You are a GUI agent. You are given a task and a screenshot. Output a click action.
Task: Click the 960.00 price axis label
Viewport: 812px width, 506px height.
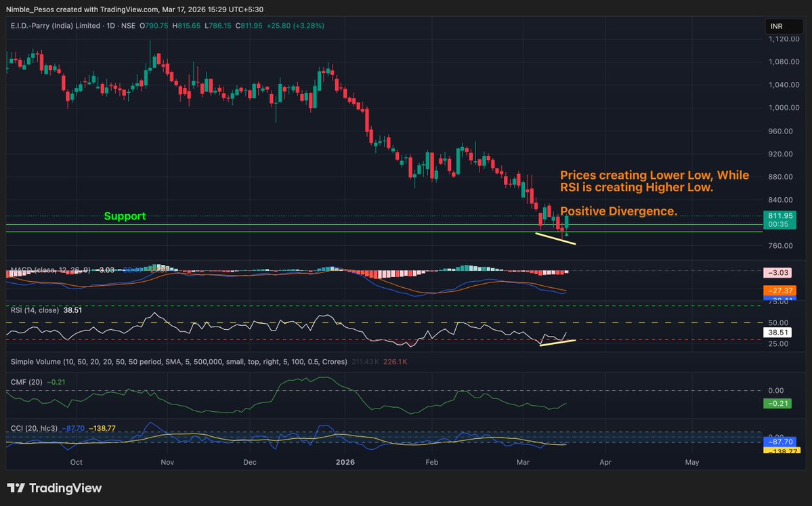780,131
